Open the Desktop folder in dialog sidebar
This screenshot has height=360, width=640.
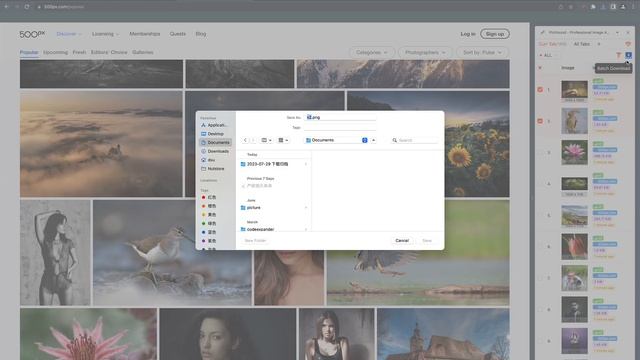pos(215,134)
